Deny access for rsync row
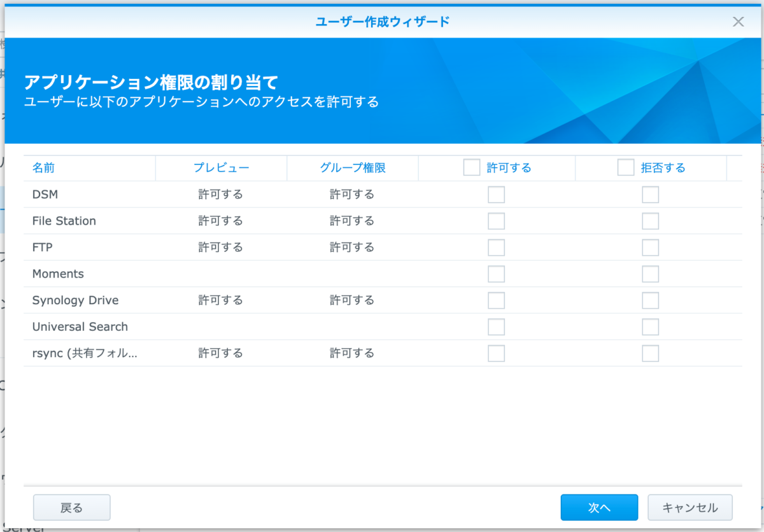 (x=651, y=353)
